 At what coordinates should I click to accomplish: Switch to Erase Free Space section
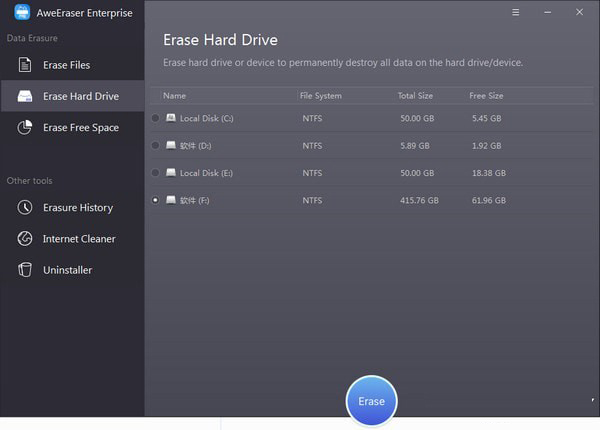(x=80, y=127)
